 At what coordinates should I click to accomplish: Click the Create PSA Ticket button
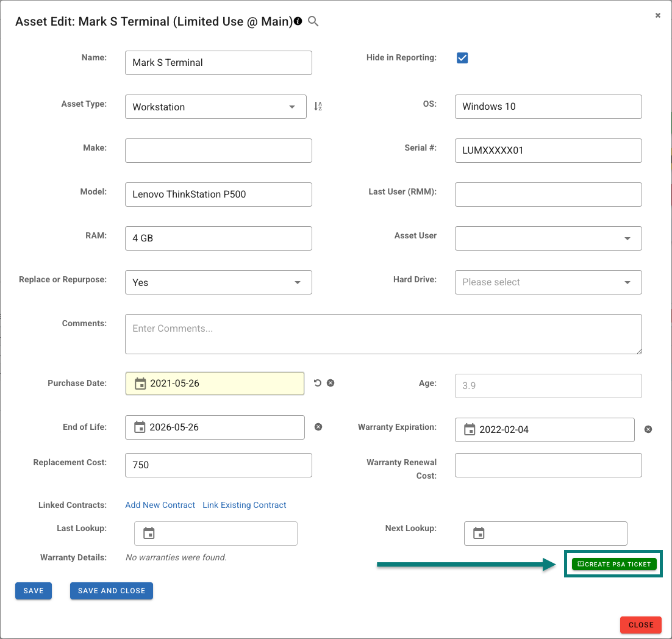click(614, 564)
